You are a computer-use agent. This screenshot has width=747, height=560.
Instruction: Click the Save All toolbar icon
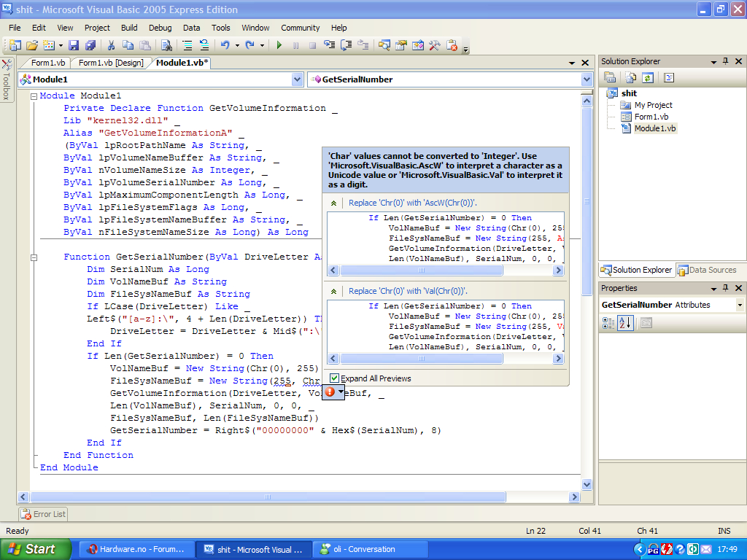pyautogui.click(x=90, y=45)
